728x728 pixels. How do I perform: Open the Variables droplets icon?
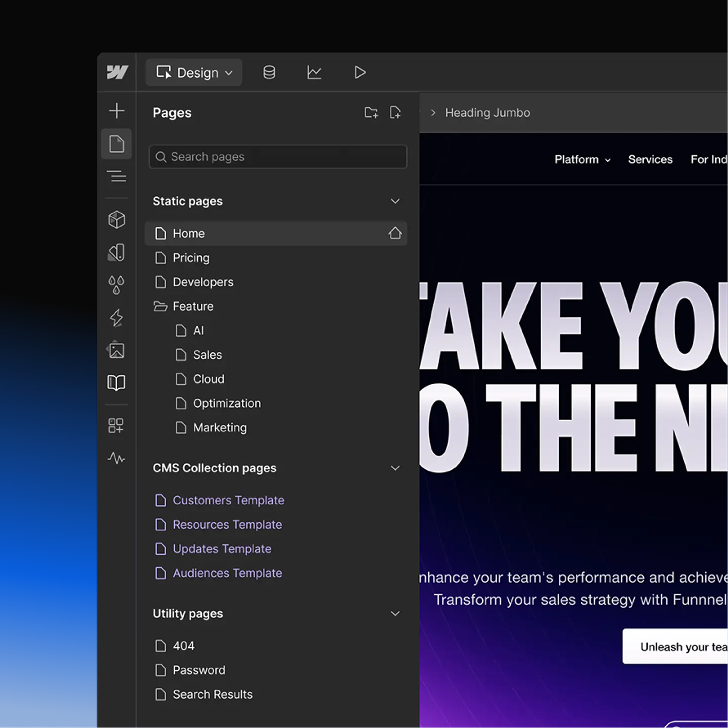(116, 285)
